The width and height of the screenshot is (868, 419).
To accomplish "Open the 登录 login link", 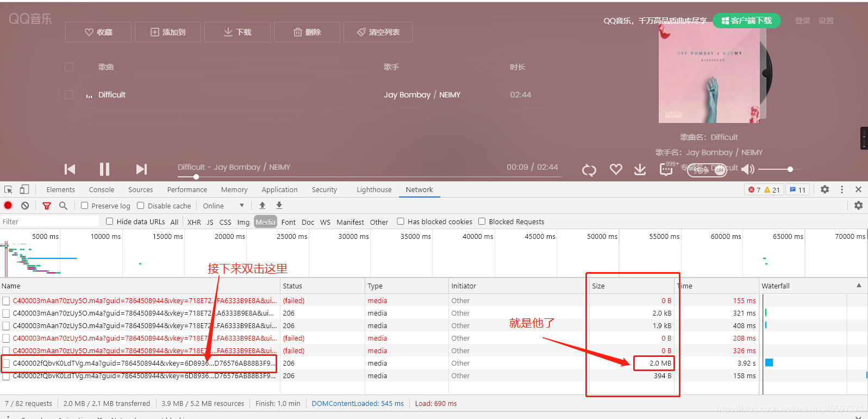I will 803,21.
